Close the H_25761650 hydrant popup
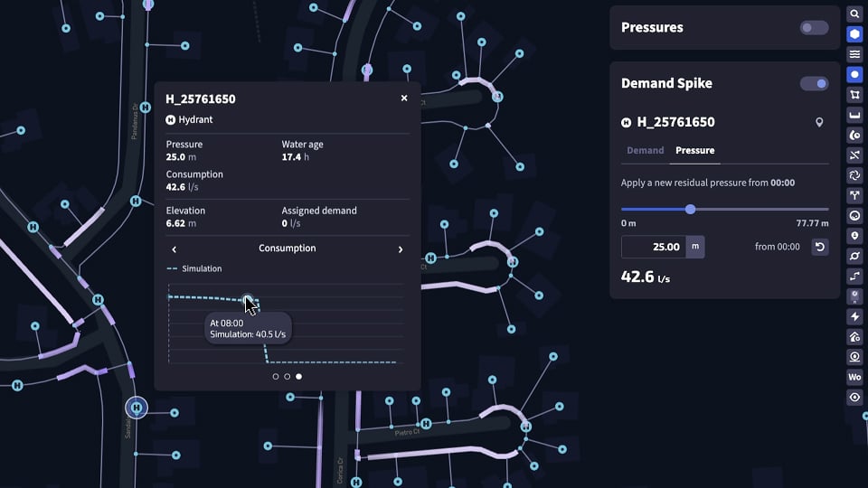Screen dimensions: 868x488 404,99
